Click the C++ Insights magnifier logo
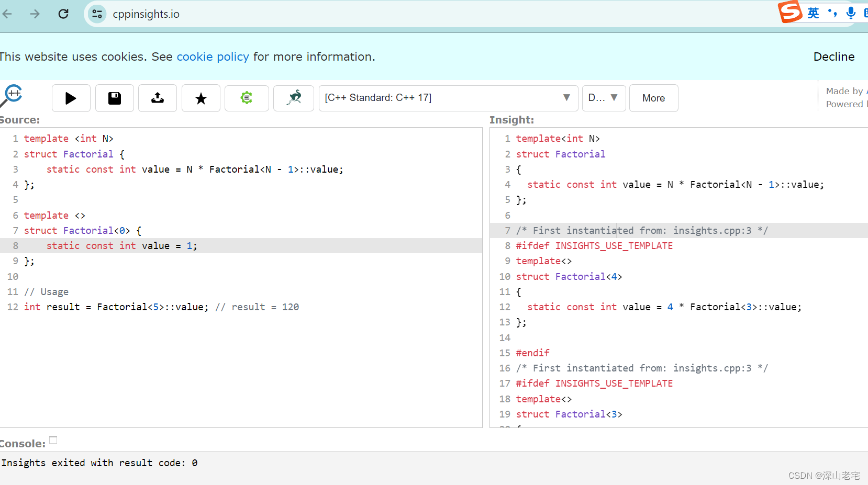The height and width of the screenshot is (485, 868). (x=12, y=96)
